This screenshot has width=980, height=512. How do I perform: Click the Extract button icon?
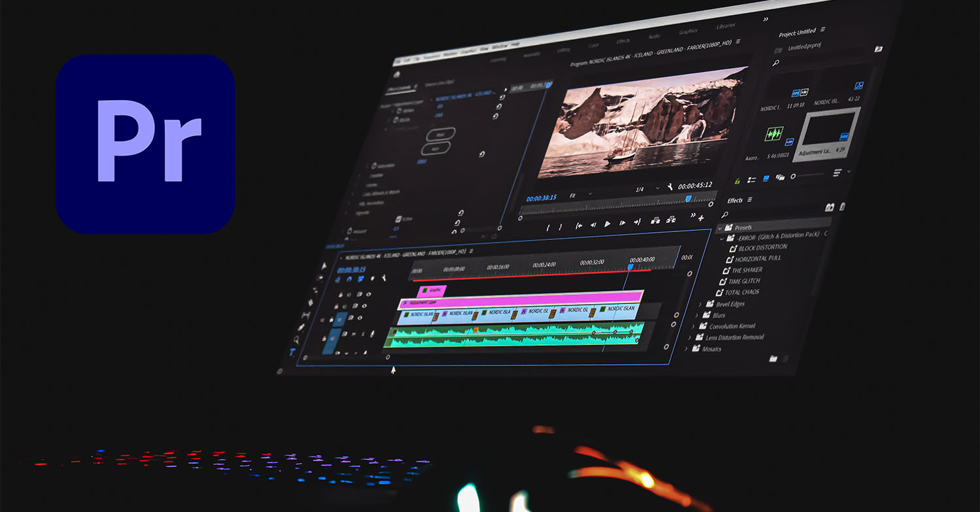671,220
